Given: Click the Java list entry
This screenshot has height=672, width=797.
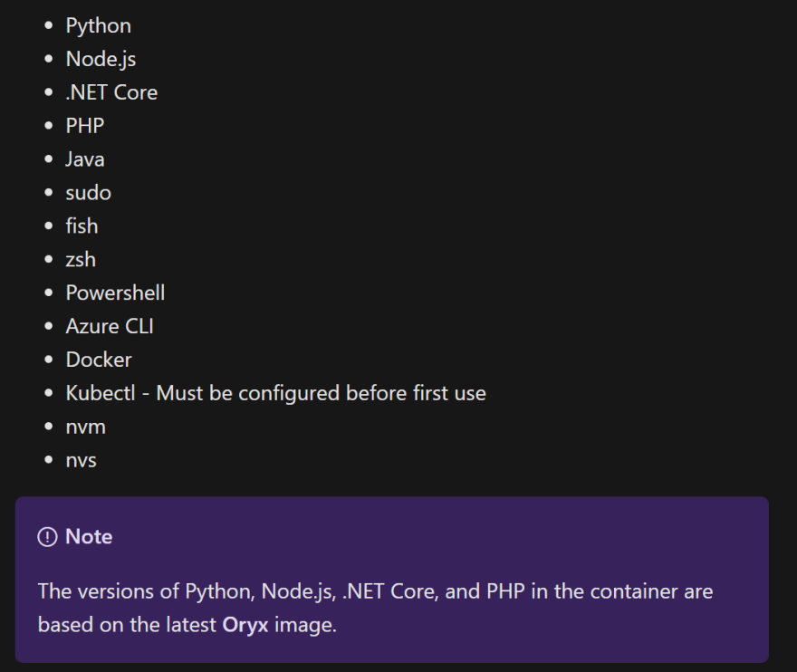Looking at the screenshot, I should click(x=85, y=159).
